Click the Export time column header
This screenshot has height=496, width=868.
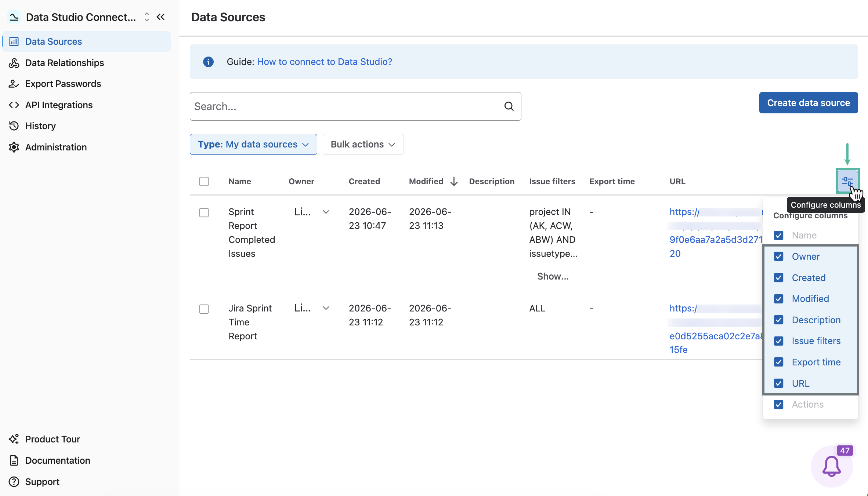pyautogui.click(x=612, y=181)
